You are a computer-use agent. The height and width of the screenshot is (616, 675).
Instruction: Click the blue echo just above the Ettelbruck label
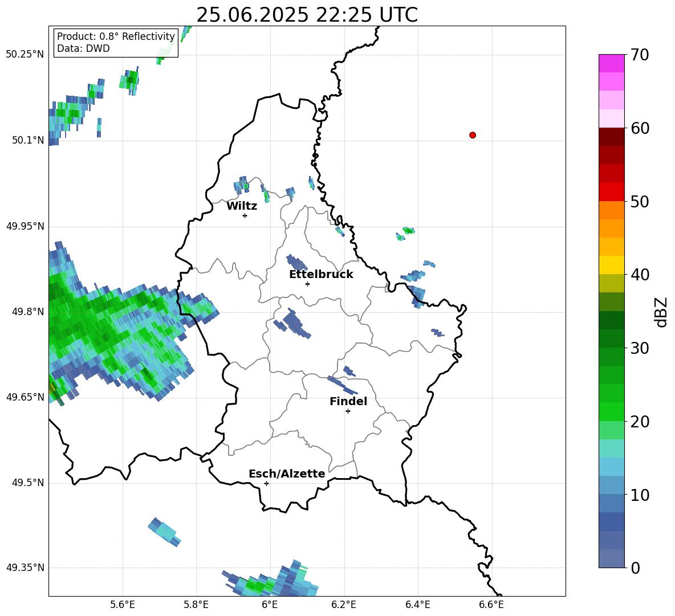click(x=297, y=262)
